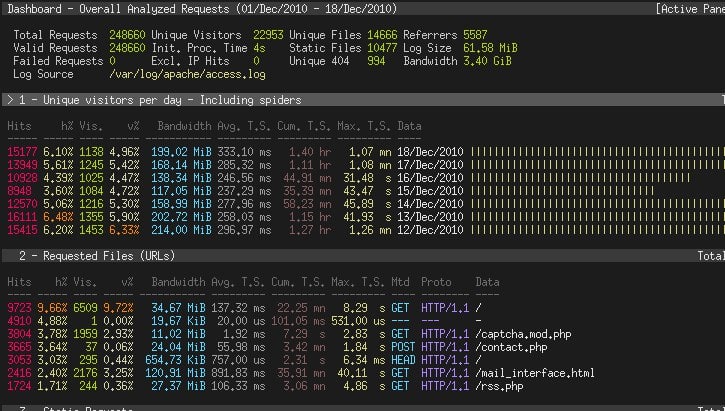
Task: Click the log source path /var/log/apache/access.log
Action: 187,74
